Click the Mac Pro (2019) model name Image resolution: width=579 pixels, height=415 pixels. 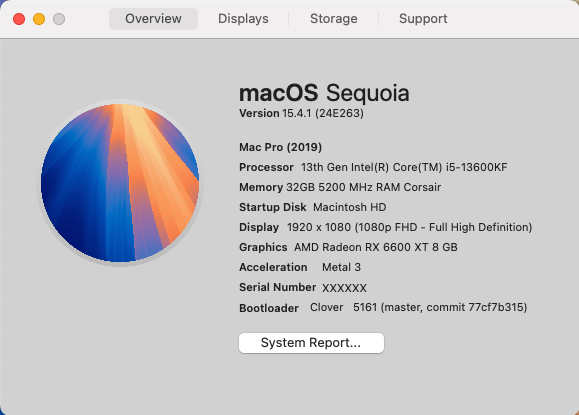(x=280, y=147)
